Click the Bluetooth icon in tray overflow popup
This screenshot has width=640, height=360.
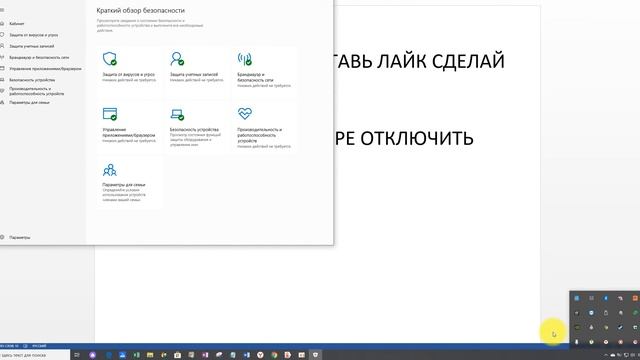click(x=606, y=298)
